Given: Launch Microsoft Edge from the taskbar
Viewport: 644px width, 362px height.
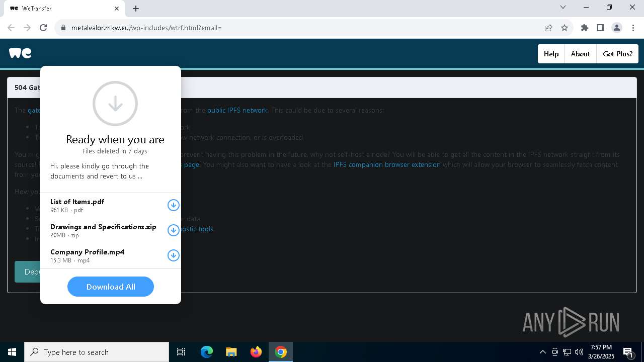Looking at the screenshot, I should (x=207, y=352).
